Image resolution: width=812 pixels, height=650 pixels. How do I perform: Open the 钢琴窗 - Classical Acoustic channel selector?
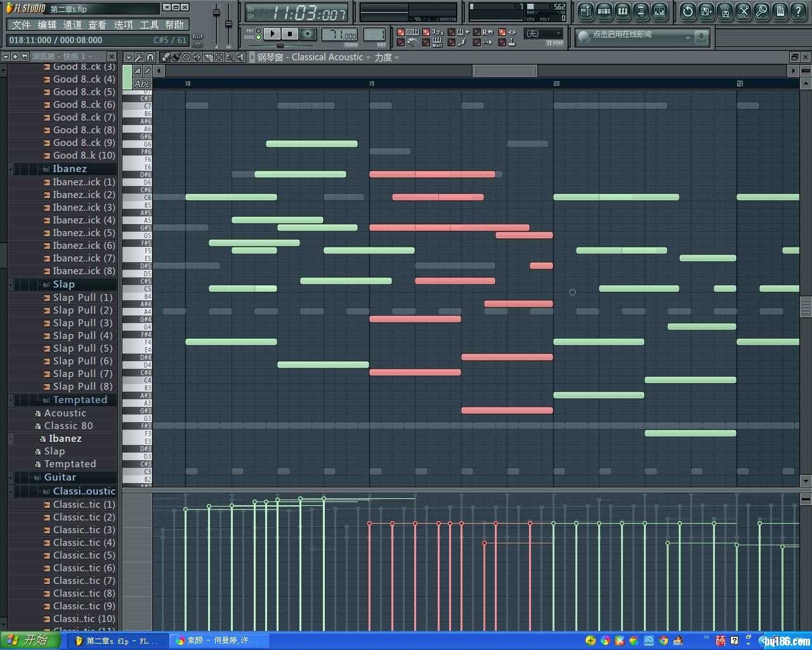click(x=314, y=57)
